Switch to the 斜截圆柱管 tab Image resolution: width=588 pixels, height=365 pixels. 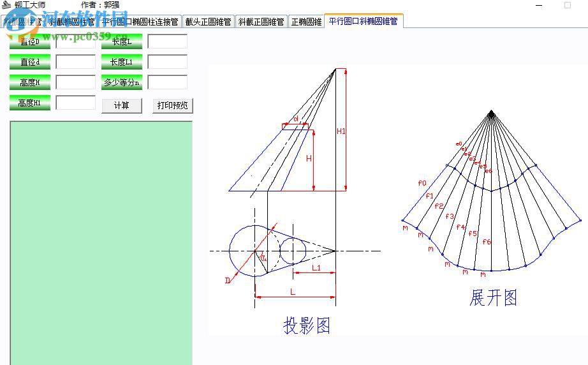tap(22, 22)
